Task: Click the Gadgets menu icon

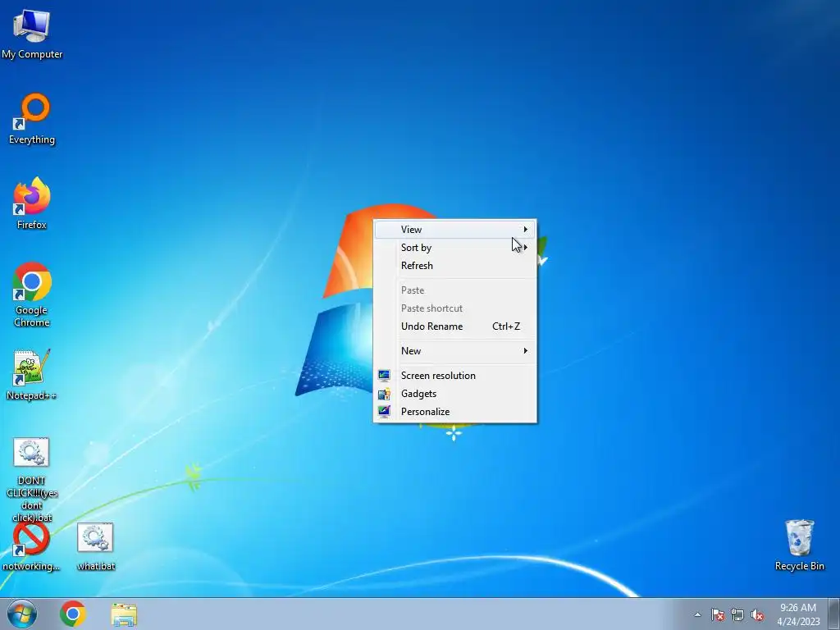Action: point(384,394)
